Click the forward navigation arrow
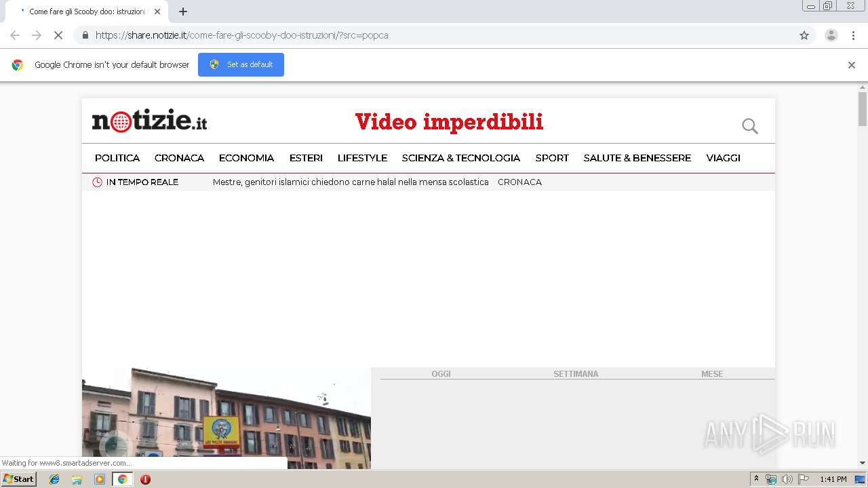The image size is (868, 488). (37, 35)
